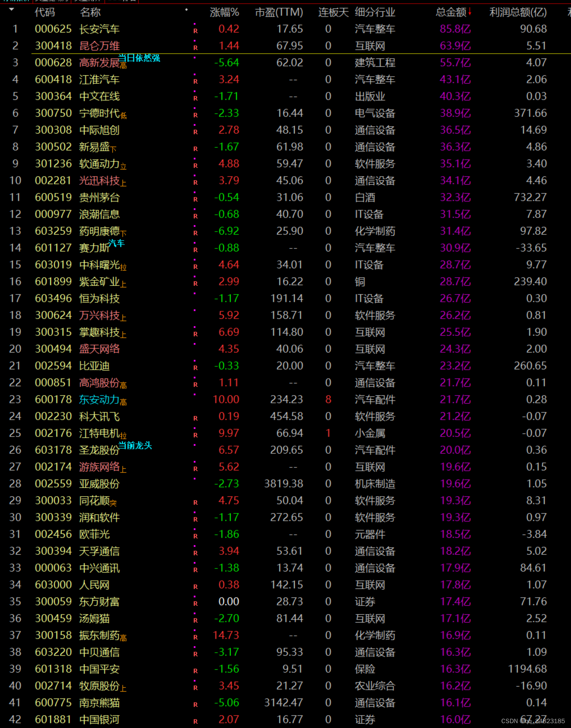571x728 pixels.
Task: Click the R margin icon for 同花顺
Action: pos(195,503)
